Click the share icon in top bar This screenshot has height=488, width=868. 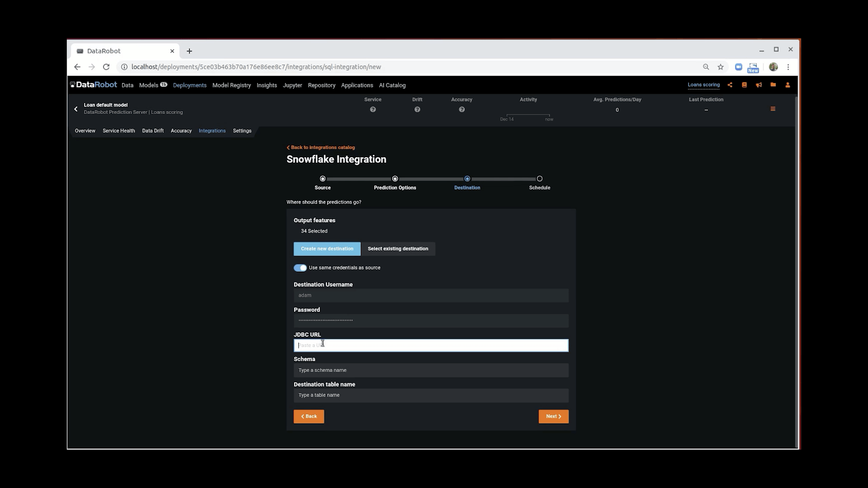730,85
